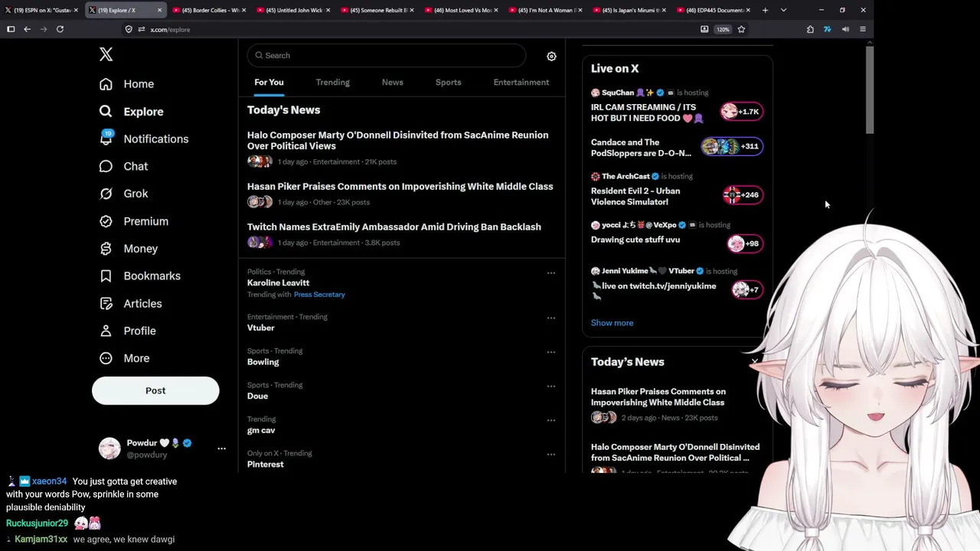Open Explore settings gear icon
This screenshot has height=551, width=980.
point(551,56)
